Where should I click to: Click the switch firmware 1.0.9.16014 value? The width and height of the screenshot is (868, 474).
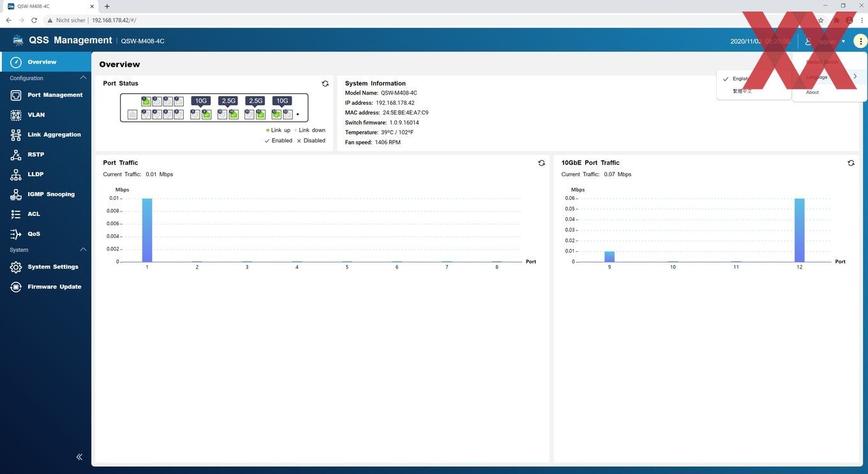click(404, 123)
